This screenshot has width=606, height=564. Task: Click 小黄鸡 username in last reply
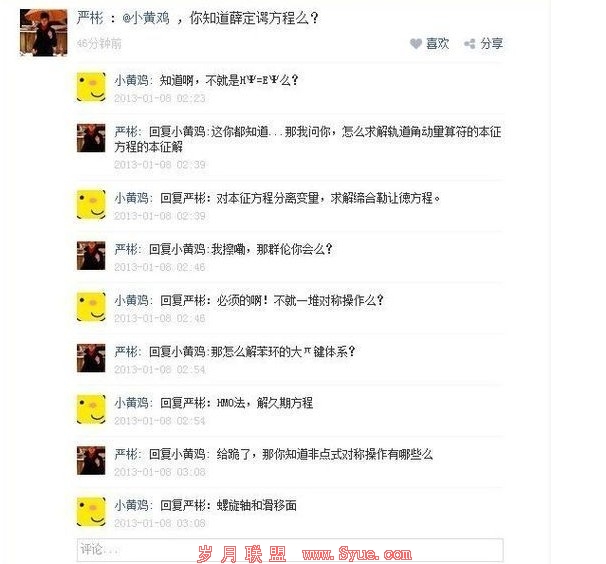point(131,506)
